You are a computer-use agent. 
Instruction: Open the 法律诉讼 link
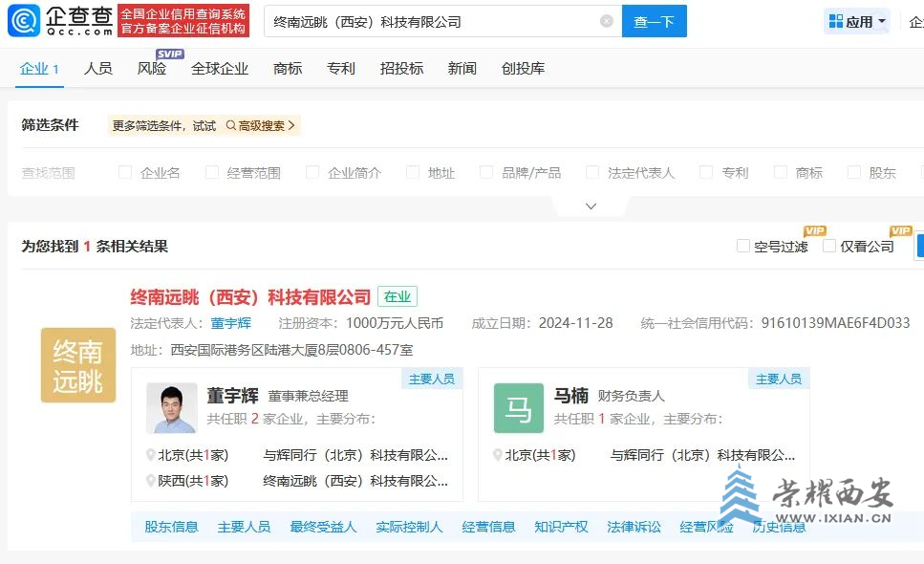point(634,527)
